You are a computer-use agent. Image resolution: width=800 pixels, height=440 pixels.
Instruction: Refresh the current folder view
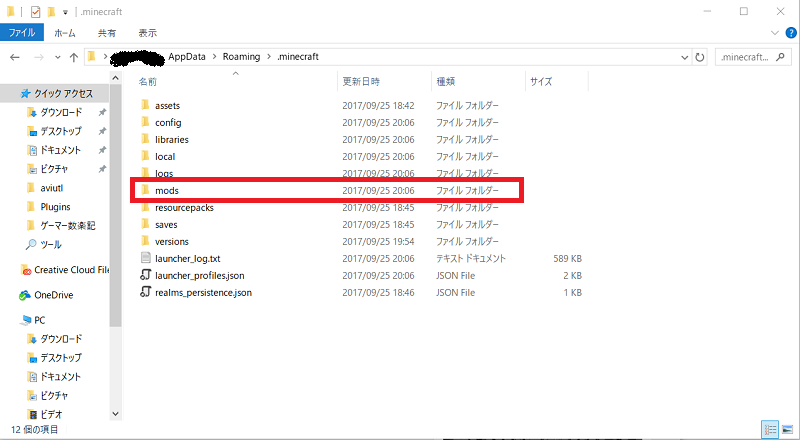coord(700,57)
